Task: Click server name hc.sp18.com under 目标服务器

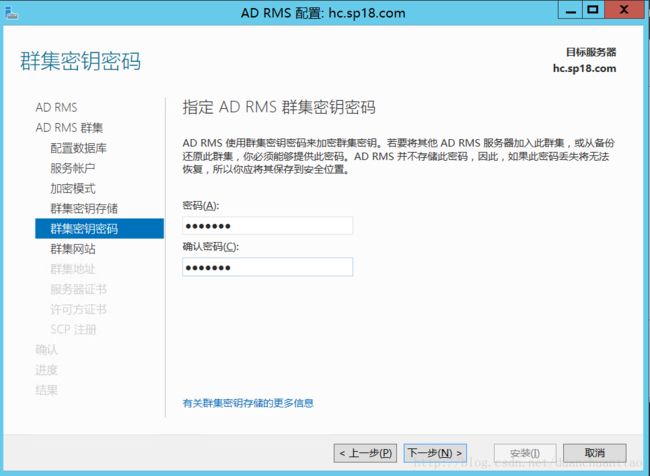Action: tap(585, 68)
